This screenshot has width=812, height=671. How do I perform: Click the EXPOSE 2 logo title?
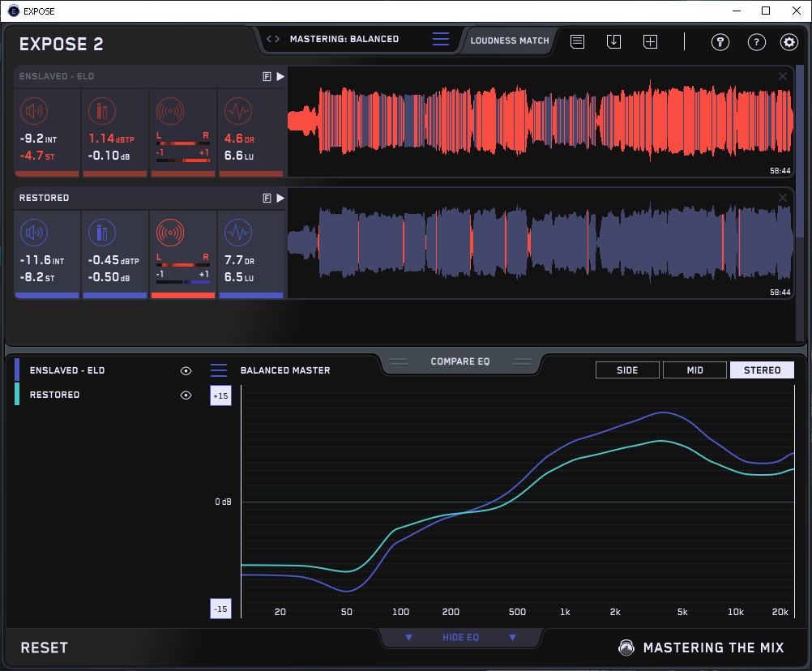61,44
